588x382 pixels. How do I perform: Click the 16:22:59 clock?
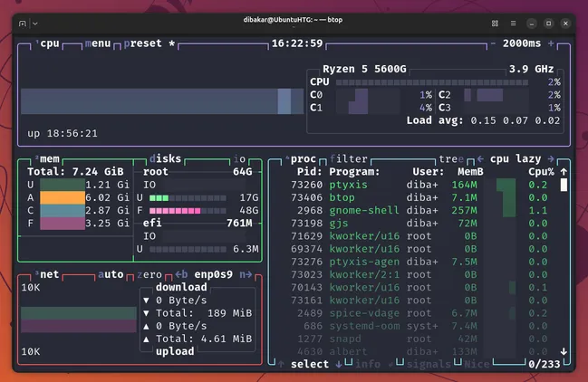coord(297,43)
